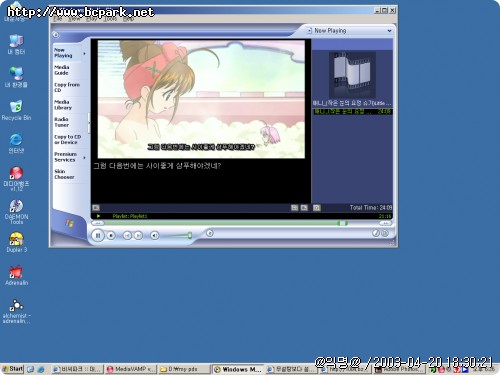Image resolution: width=500 pixels, height=375 pixels.
Task: Click the round back button above sidebar
Action: 56,35
